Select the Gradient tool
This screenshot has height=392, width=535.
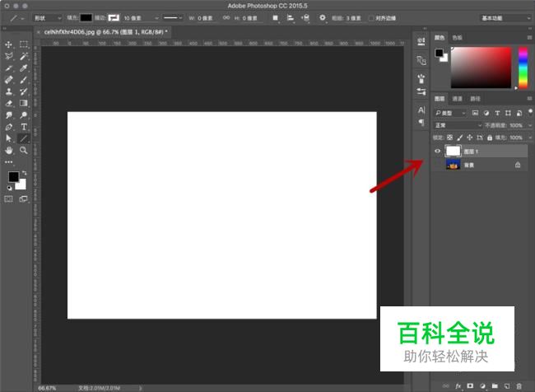pos(24,103)
